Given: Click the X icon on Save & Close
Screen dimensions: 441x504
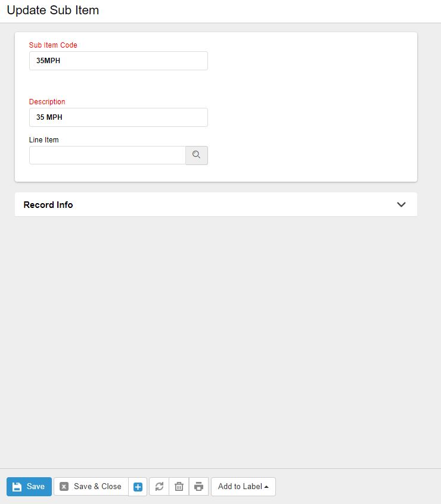Looking at the screenshot, I should click(x=64, y=487).
